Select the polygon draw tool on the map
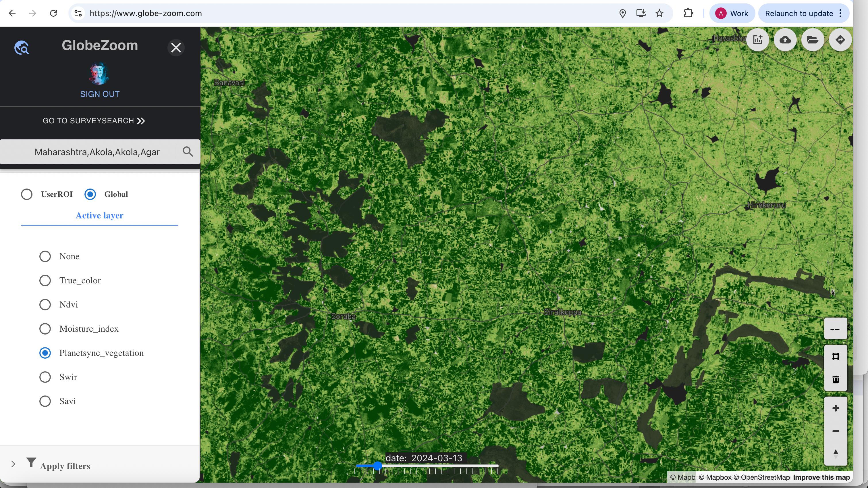 [835, 356]
